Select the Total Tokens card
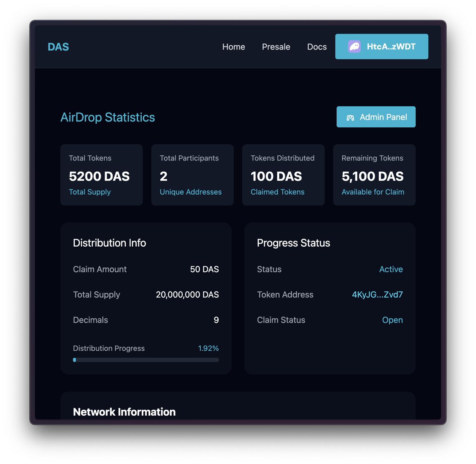Image resolution: width=476 pixels, height=464 pixels. click(x=102, y=175)
